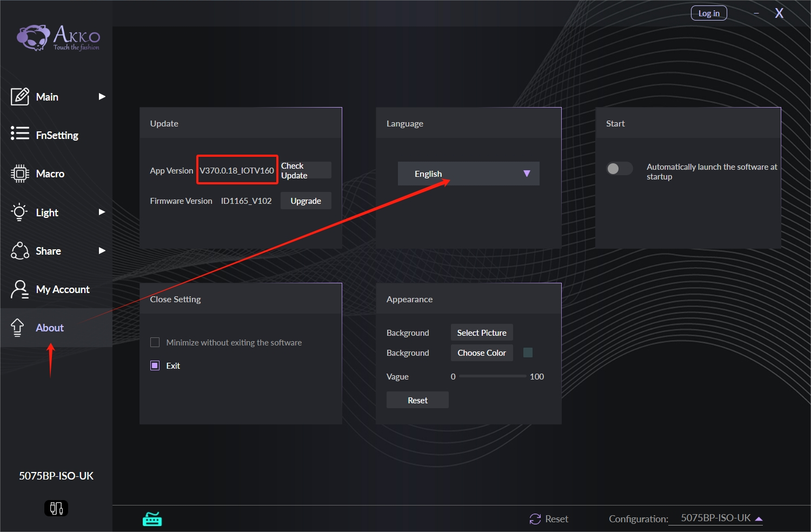The height and width of the screenshot is (532, 811).
Task: Open My Account via the person icon
Action: click(x=20, y=289)
